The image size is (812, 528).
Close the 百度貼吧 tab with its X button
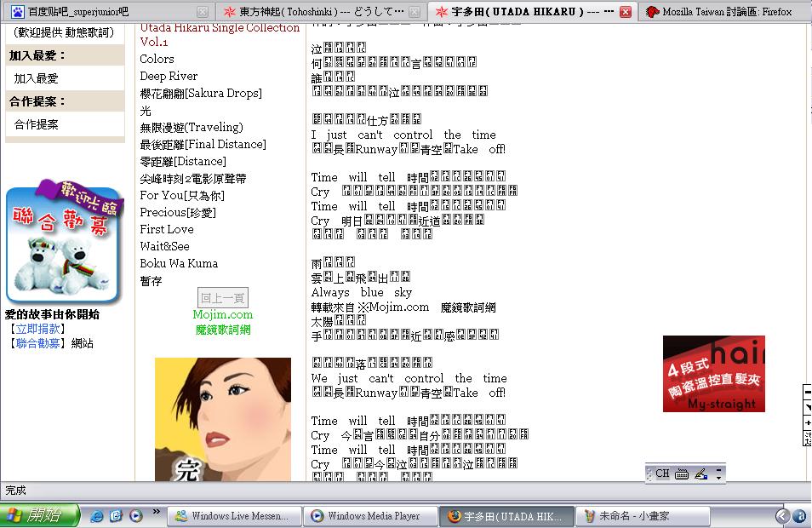pos(203,11)
